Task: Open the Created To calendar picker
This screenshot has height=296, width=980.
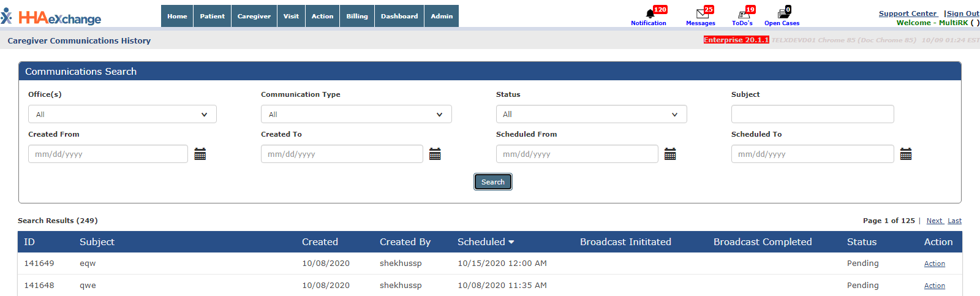Action: 435,154
